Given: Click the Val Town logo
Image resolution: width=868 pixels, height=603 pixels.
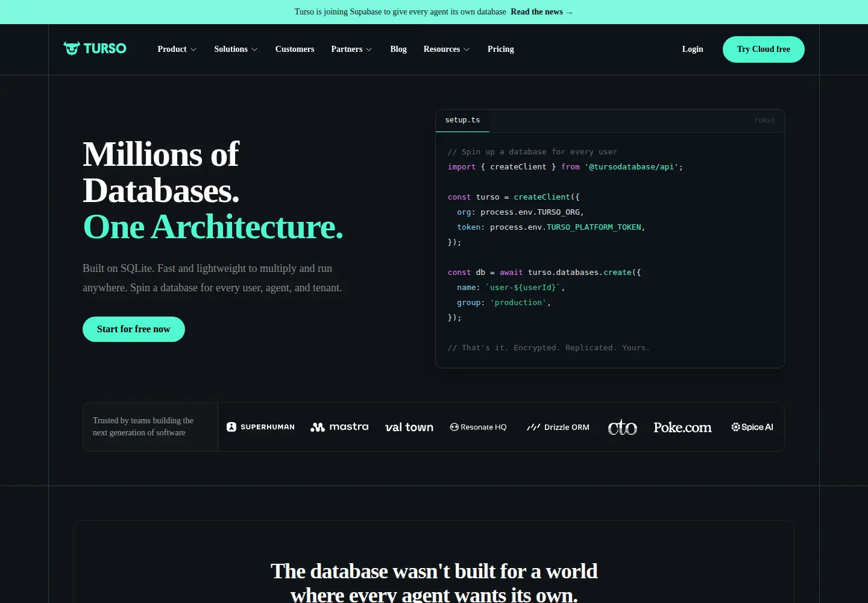Looking at the screenshot, I should (x=409, y=427).
